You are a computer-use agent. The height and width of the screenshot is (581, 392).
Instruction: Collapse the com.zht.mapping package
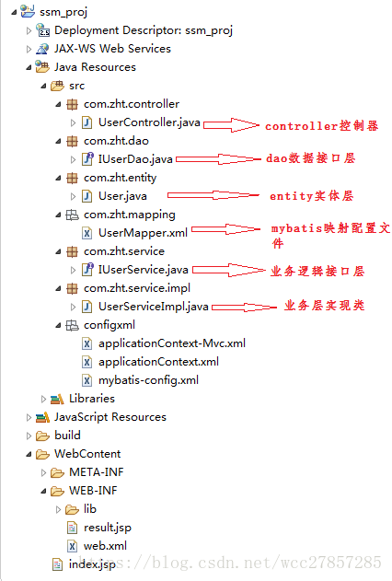pyautogui.click(x=59, y=215)
